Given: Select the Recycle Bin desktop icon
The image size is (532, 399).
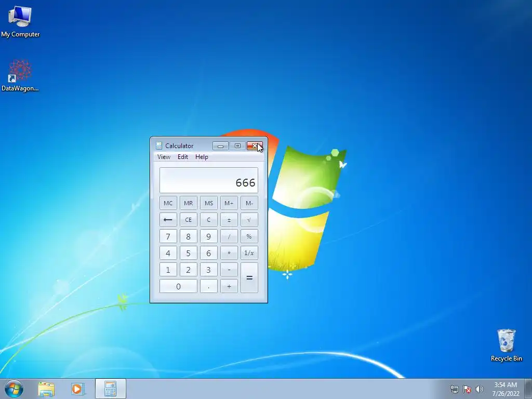Looking at the screenshot, I should pos(506,345).
